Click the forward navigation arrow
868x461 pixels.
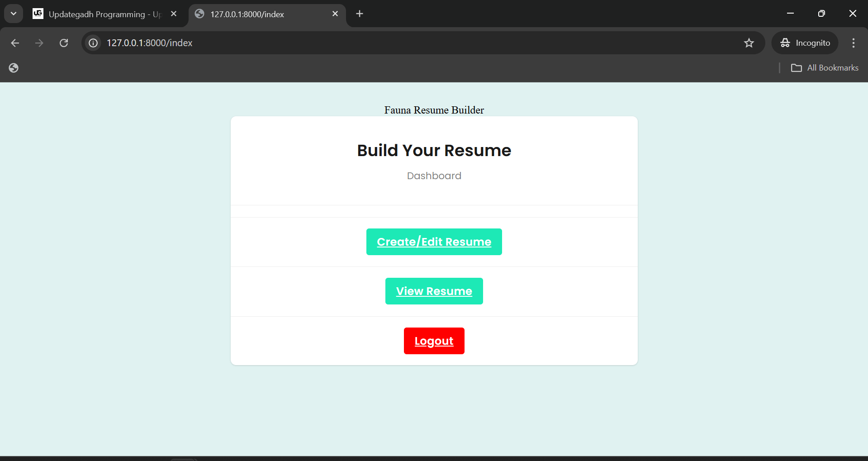pos(39,43)
